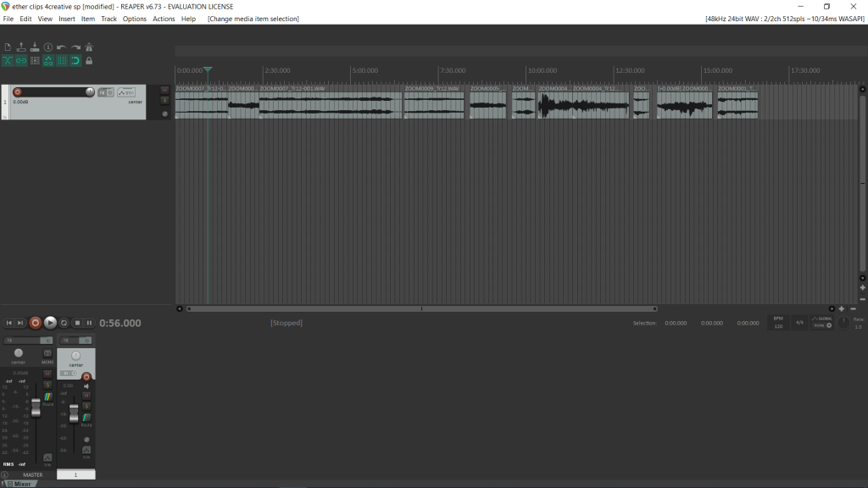Viewport: 868px width, 488px height.
Task: Open the Track menu
Action: tap(108, 19)
